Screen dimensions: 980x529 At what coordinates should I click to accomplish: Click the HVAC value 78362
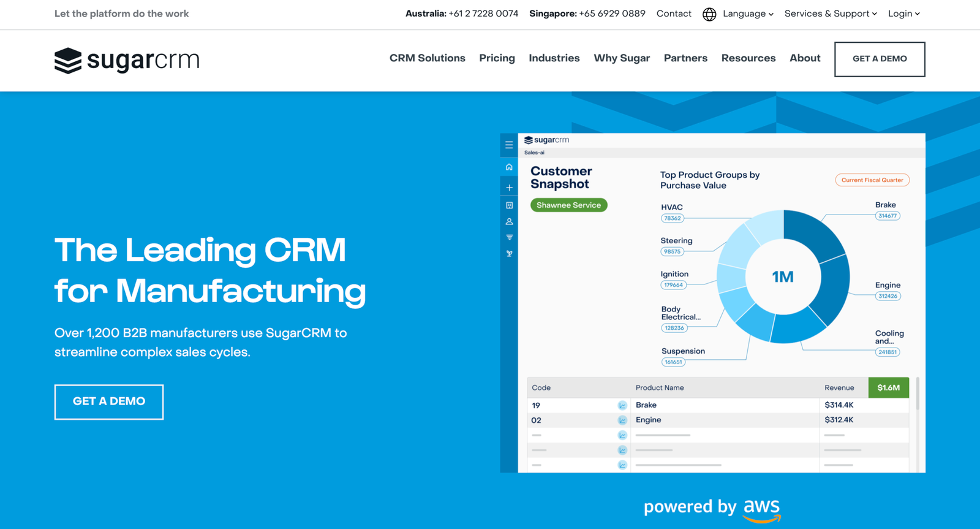click(x=673, y=218)
